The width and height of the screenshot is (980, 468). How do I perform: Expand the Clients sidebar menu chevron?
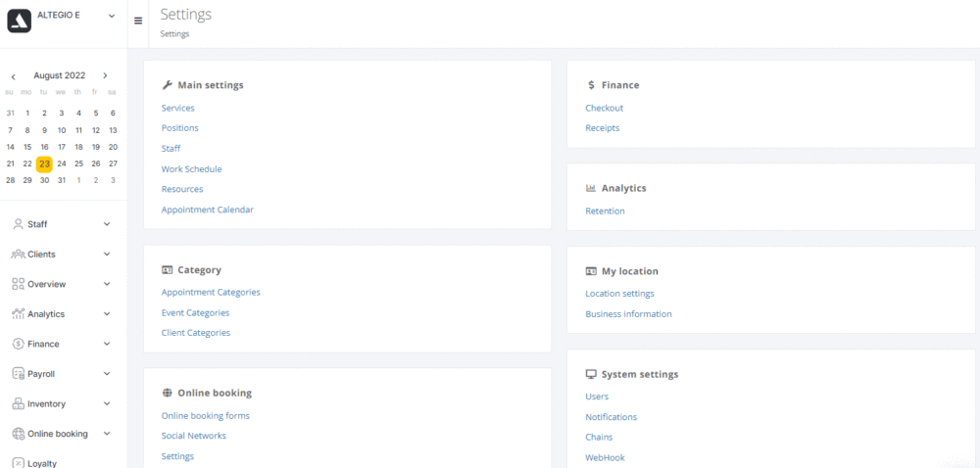[107, 254]
